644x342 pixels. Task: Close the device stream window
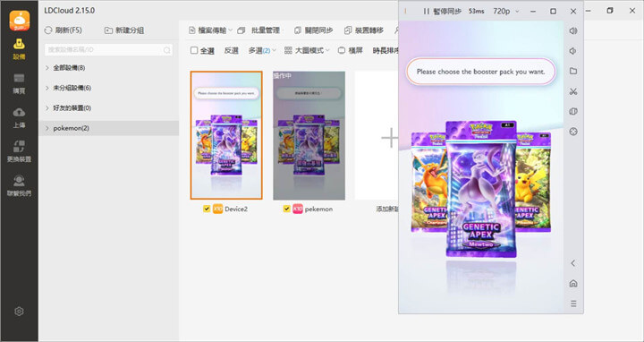tap(573, 11)
